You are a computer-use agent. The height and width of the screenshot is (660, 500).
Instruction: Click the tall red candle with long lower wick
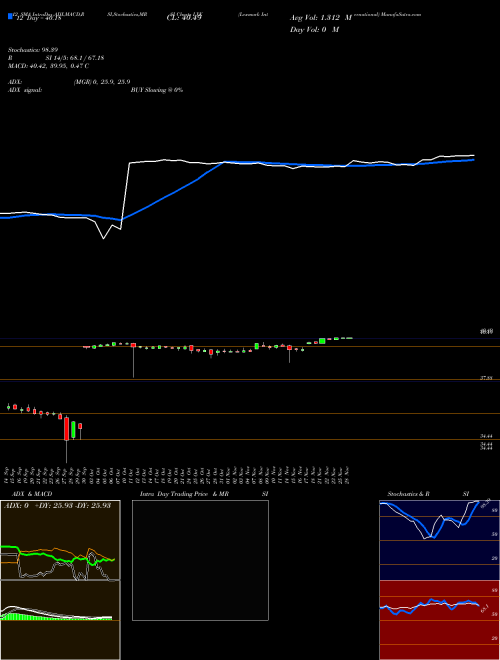coord(66,429)
